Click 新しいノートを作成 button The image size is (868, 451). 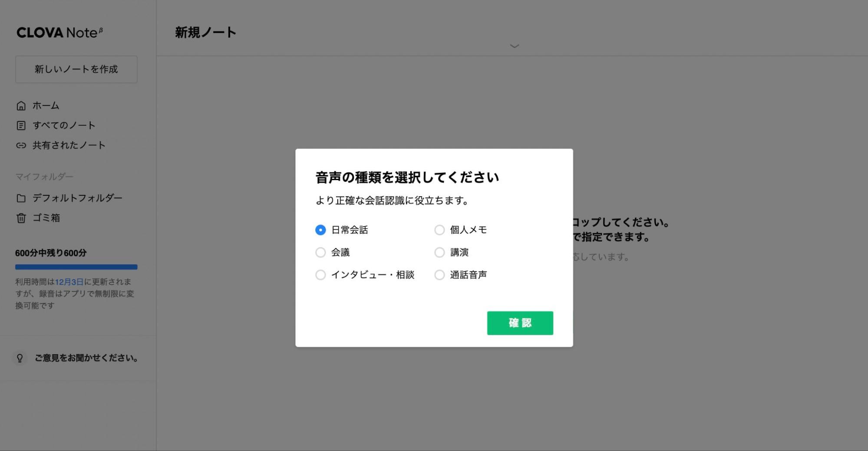click(x=76, y=69)
